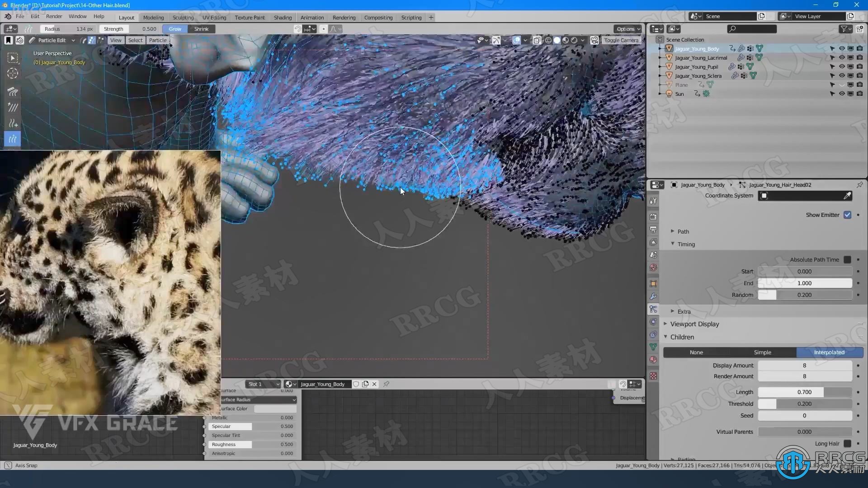
Task: Select the Simple children mode button
Action: pos(762,352)
